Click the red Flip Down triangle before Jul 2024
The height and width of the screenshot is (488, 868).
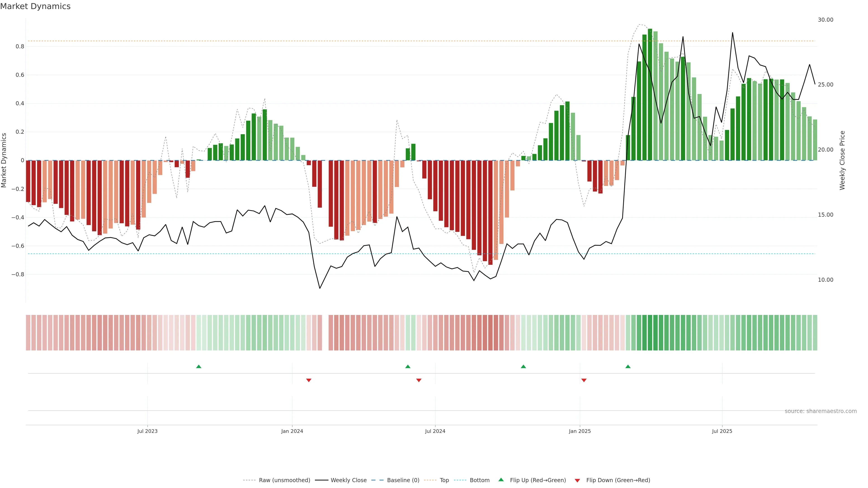419,380
